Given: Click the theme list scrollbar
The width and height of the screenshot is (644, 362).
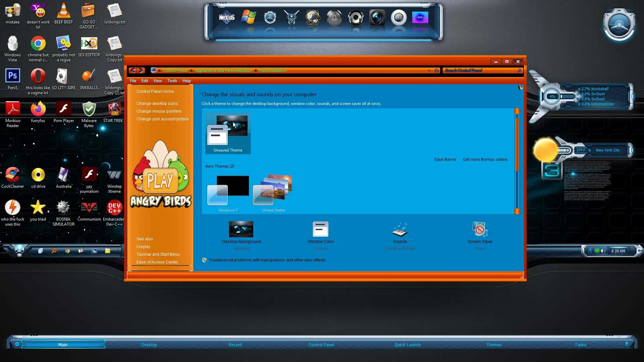Looking at the screenshot, I should (517, 144).
